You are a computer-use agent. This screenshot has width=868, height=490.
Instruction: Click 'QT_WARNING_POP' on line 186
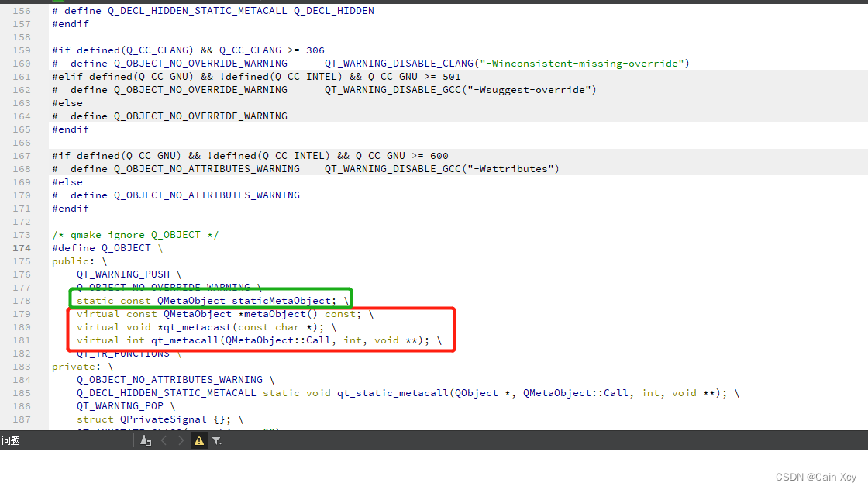(120, 405)
